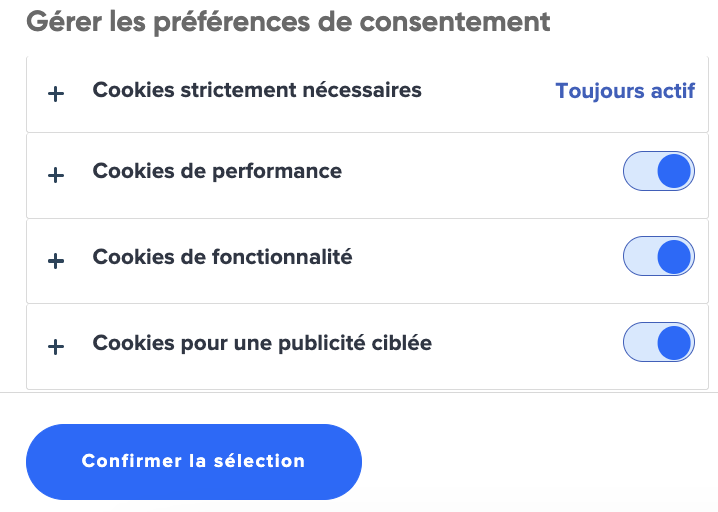Disable the Cookies de performance toggle
The width and height of the screenshot is (718, 512).
pyautogui.click(x=658, y=171)
